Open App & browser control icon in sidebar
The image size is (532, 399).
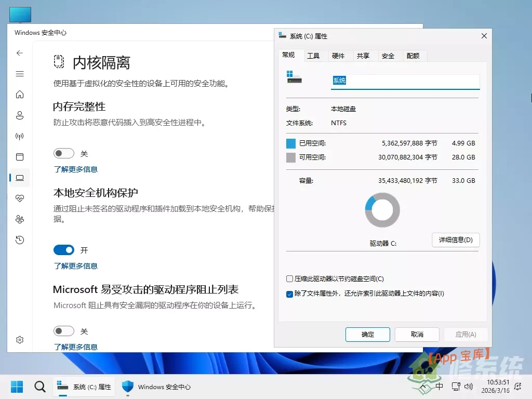(20, 157)
